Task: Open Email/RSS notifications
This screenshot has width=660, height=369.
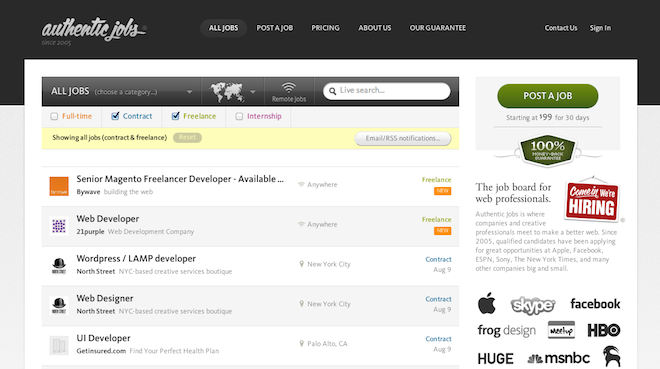Action: (x=403, y=138)
